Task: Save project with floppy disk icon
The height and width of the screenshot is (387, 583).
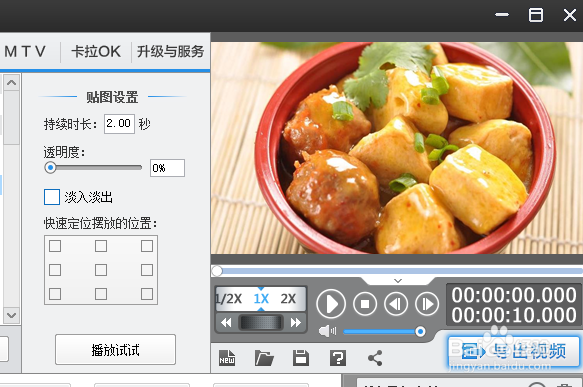Action: 301,358
